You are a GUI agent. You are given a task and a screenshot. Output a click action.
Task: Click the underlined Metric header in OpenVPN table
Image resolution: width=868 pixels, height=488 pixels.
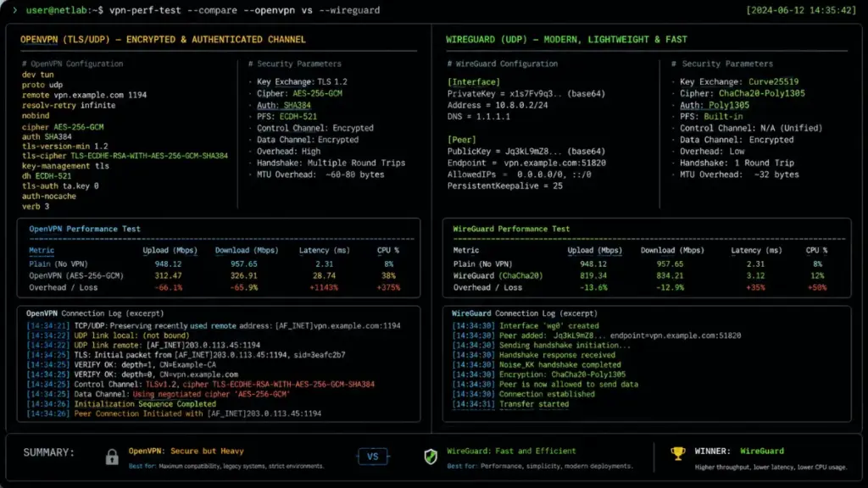42,251
